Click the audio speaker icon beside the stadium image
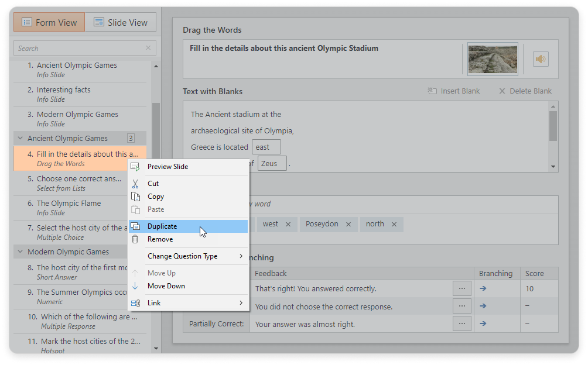This screenshot has height=365, width=588. click(541, 59)
